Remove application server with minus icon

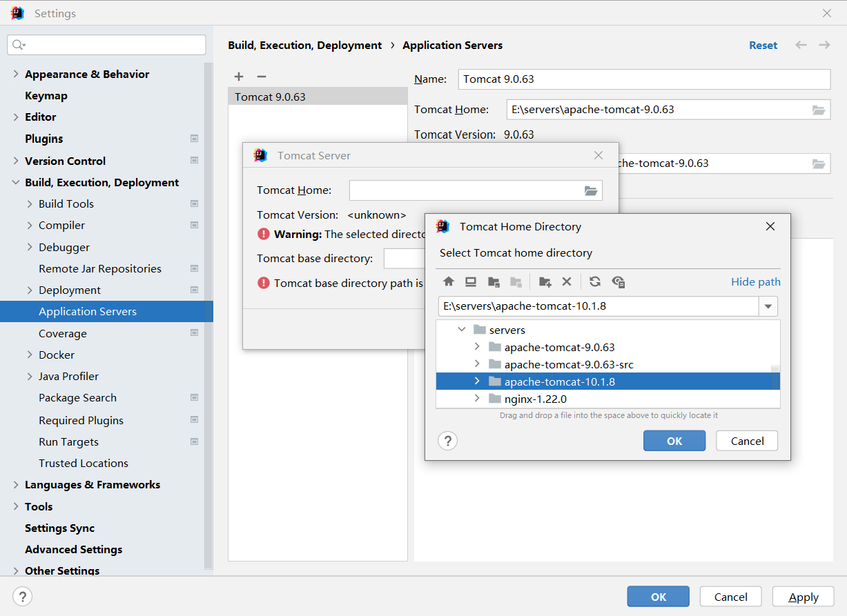point(261,77)
